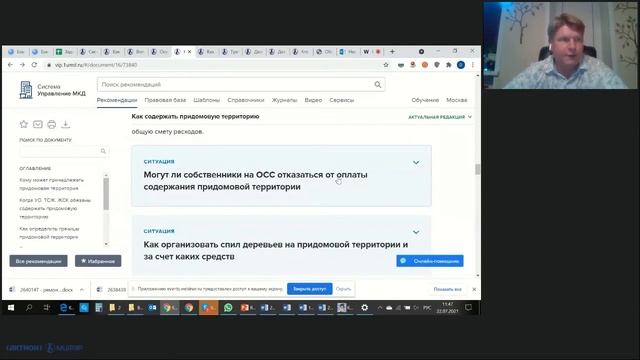This screenshot has width=640, height=360.
Task: Send the document by email via the envelope icon
Action: [x=38, y=124]
